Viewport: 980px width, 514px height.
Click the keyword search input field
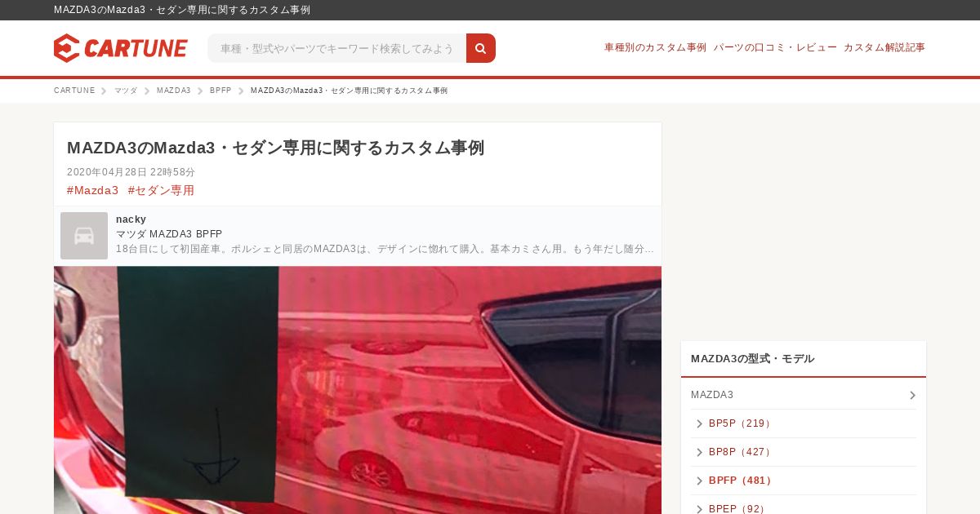tap(336, 48)
